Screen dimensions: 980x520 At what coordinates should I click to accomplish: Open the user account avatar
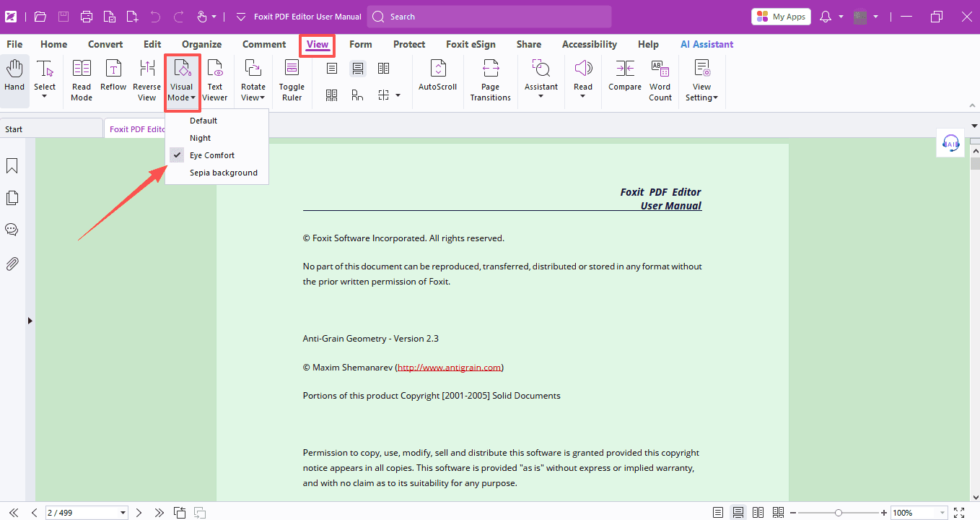point(860,16)
